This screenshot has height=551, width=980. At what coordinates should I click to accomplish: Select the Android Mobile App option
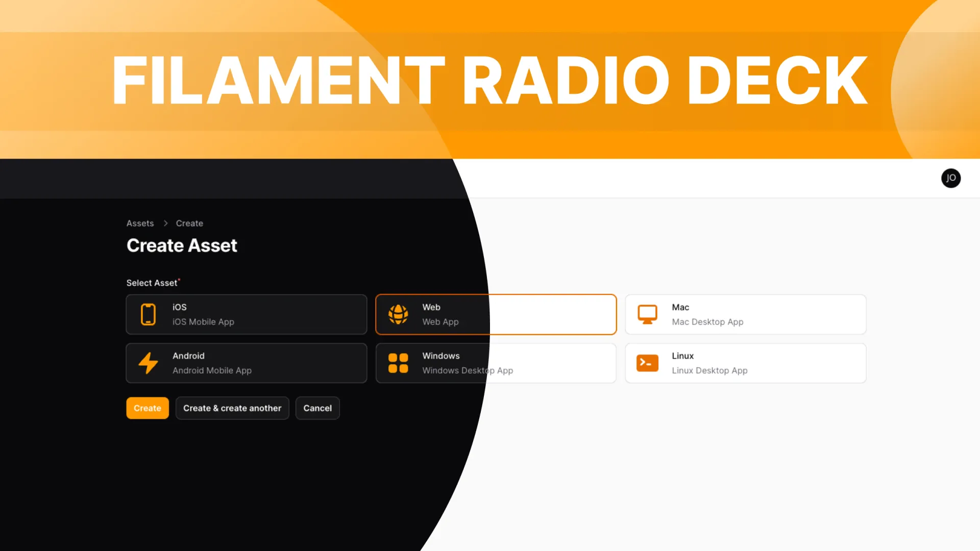click(x=247, y=363)
